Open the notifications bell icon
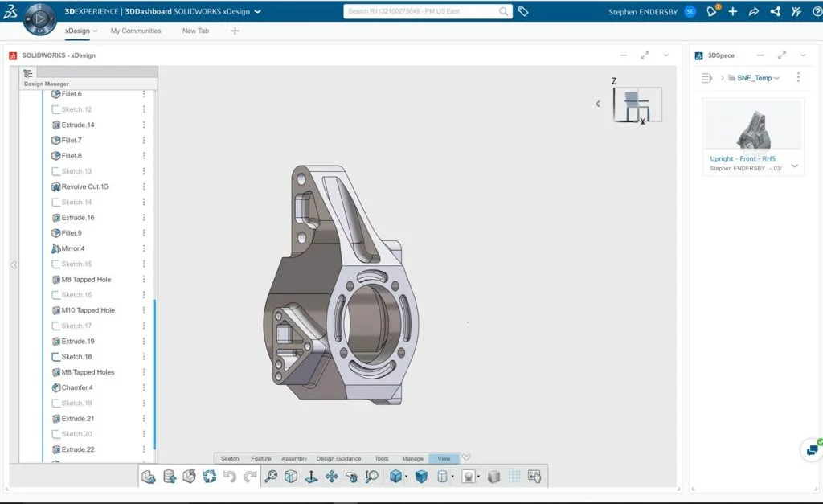Image resolution: width=823 pixels, height=504 pixels. coord(712,11)
